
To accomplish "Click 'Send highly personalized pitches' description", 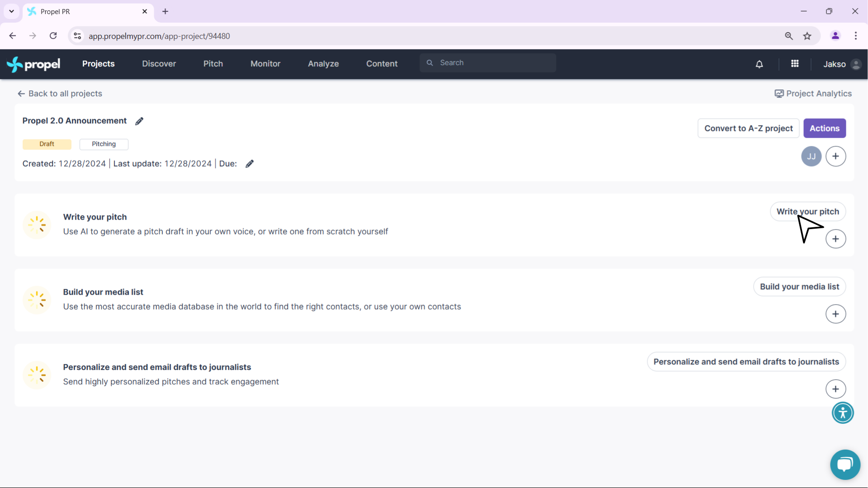I will 171,381.
